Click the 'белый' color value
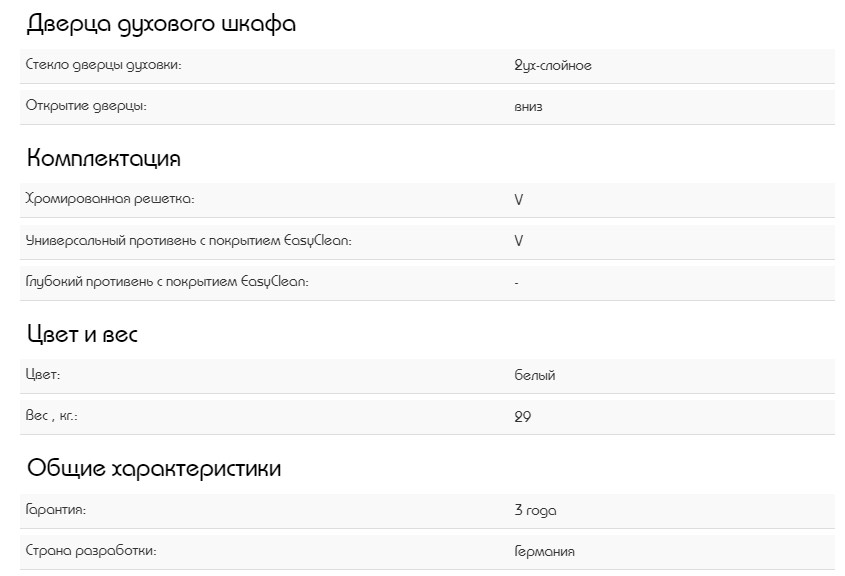 (x=534, y=375)
